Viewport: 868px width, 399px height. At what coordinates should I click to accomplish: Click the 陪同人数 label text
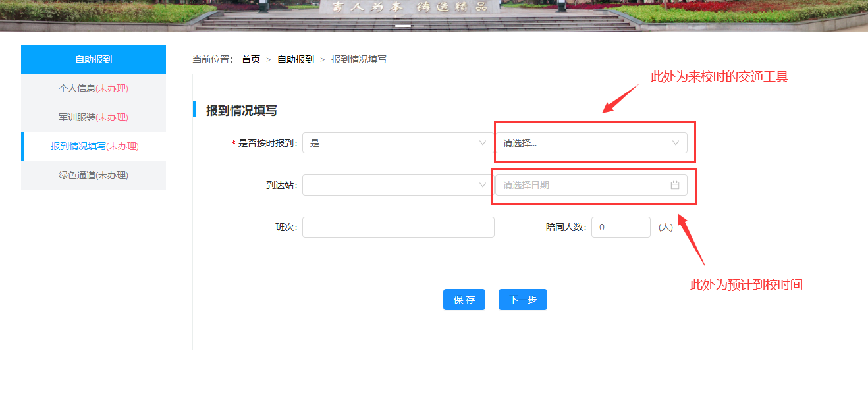pyautogui.click(x=566, y=227)
